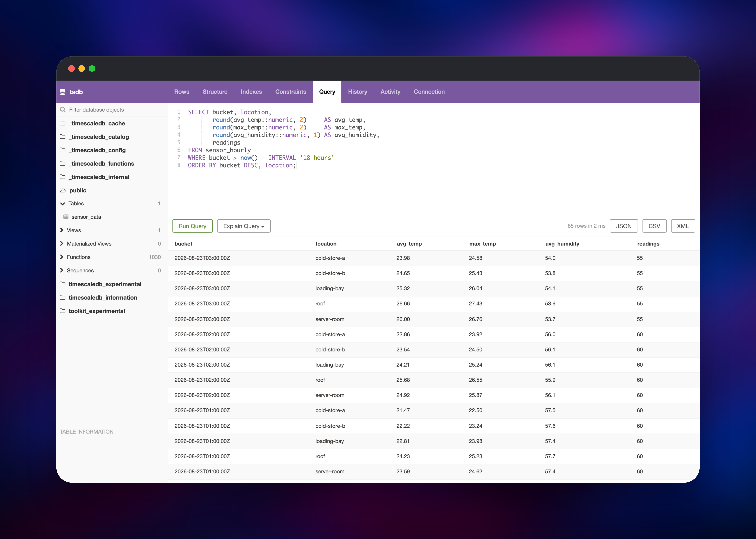Expand the Sequences section
756x539 pixels.
tap(62, 270)
